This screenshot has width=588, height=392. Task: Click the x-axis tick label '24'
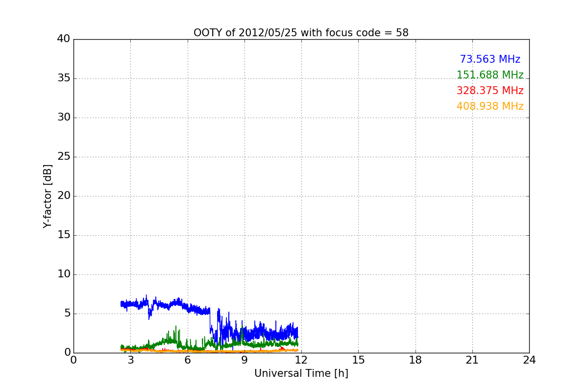coord(529,360)
